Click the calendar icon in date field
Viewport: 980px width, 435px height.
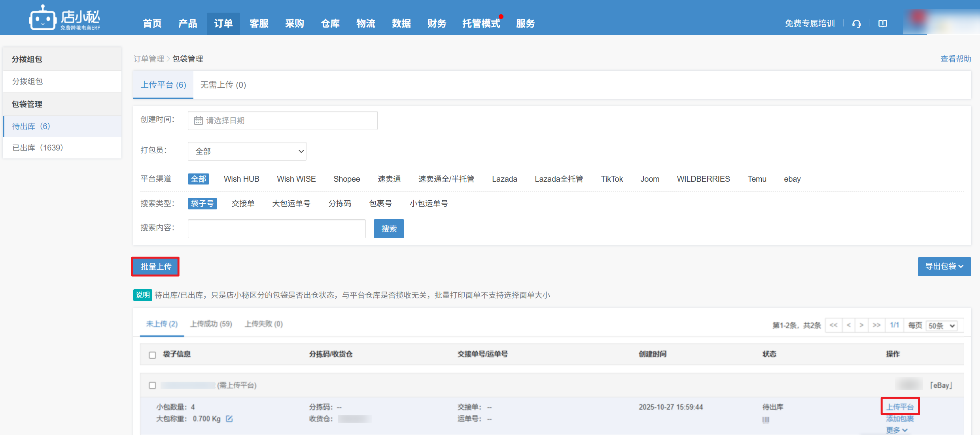[198, 121]
